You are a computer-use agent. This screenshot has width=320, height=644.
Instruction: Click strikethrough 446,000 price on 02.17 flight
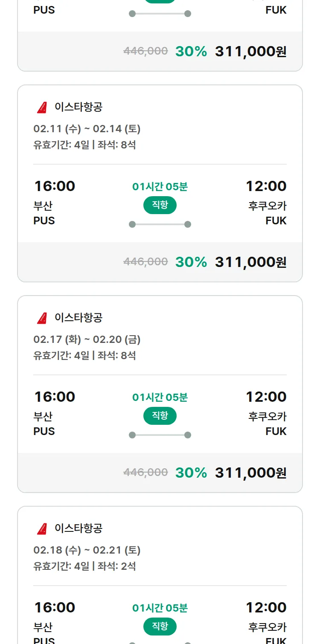pyautogui.click(x=145, y=473)
